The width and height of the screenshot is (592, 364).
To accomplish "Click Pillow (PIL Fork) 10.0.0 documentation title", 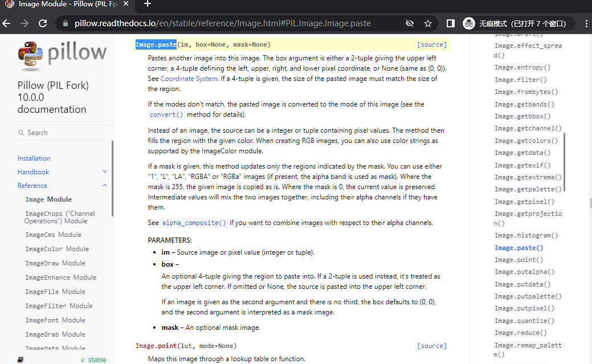I will pos(53,97).
